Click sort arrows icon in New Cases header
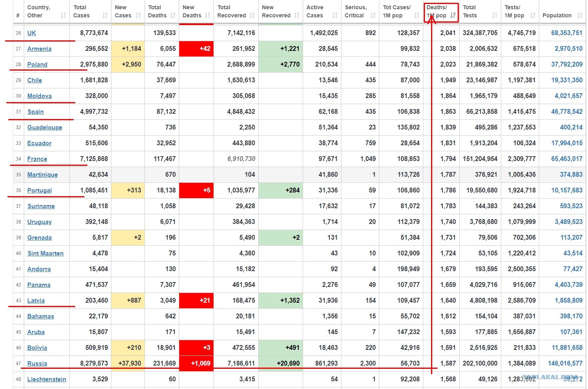588x389 pixels. click(x=138, y=15)
